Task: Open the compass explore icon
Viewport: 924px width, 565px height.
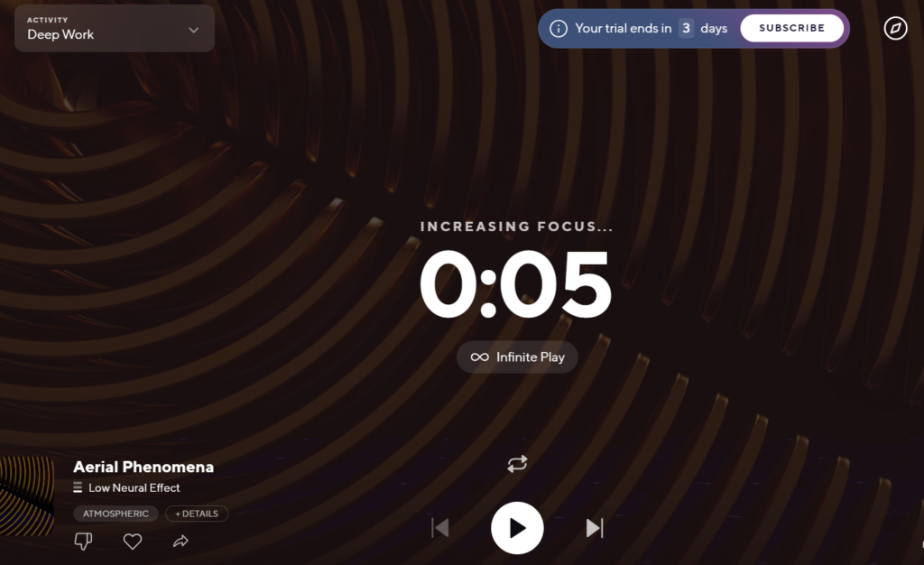Action: (x=895, y=28)
